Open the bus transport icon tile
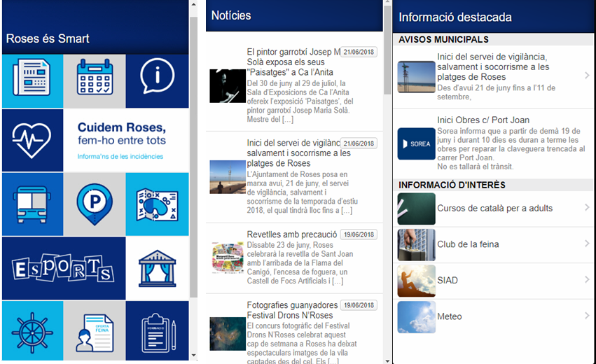 point(32,204)
